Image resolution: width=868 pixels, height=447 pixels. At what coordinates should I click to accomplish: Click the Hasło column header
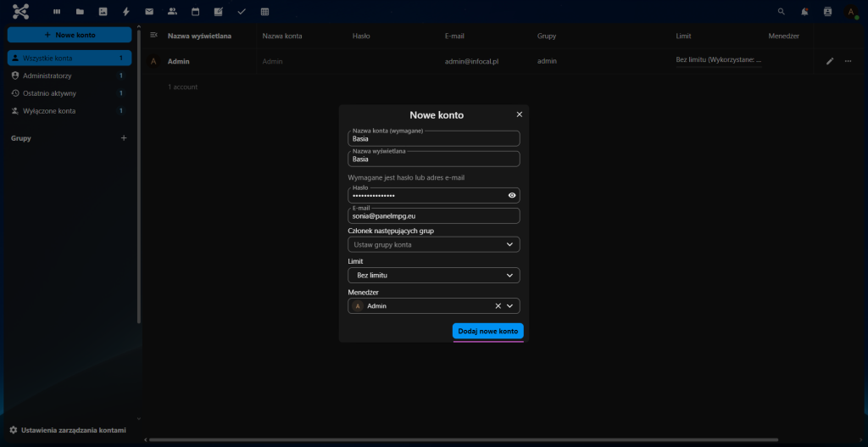tap(361, 36)
